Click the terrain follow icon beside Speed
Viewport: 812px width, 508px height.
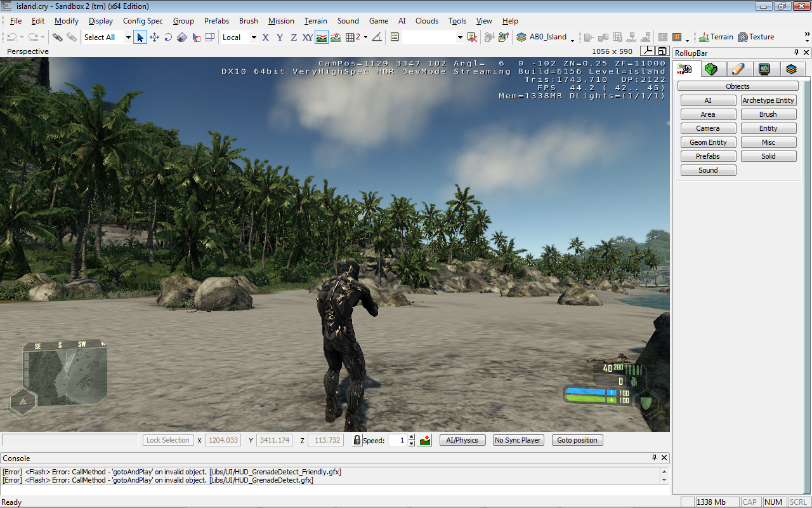pyautogui.click(x=425, y=440)
